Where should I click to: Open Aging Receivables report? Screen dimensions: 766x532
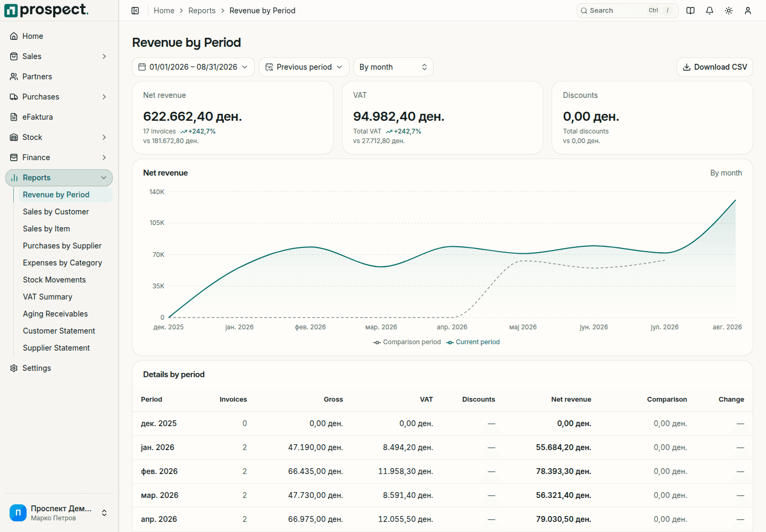pyautogui.click(x=55, y=314)
